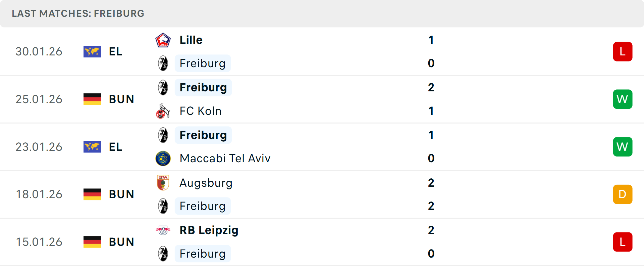Select the orange D badge for Augsburg draw
The height and width of the screenshot is (266, 644).
(x=623, y=194)
